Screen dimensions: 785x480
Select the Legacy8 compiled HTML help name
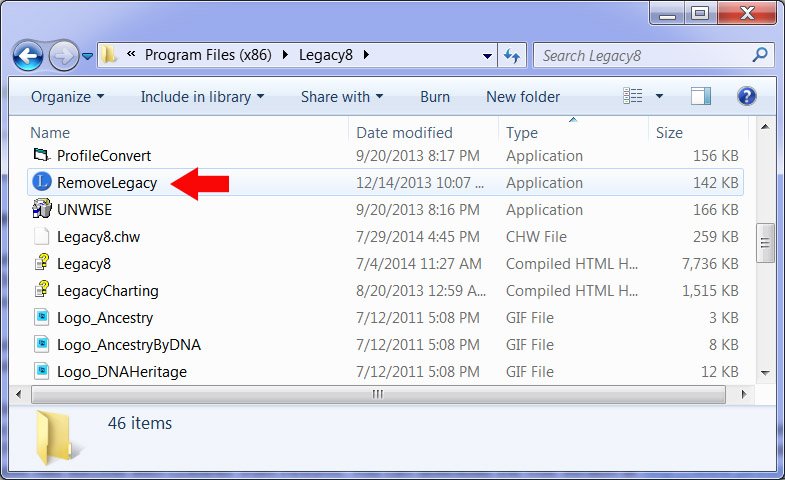[x=84, y=264]
